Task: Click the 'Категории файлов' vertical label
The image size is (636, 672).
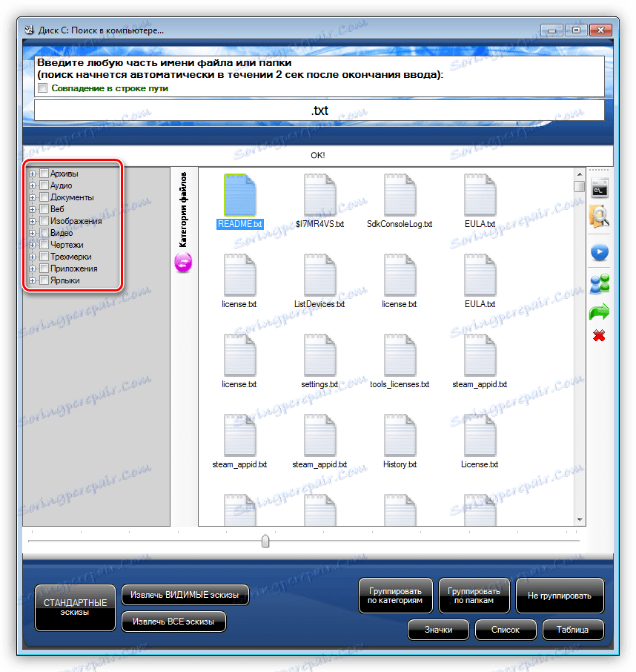Action: point(183,210)
